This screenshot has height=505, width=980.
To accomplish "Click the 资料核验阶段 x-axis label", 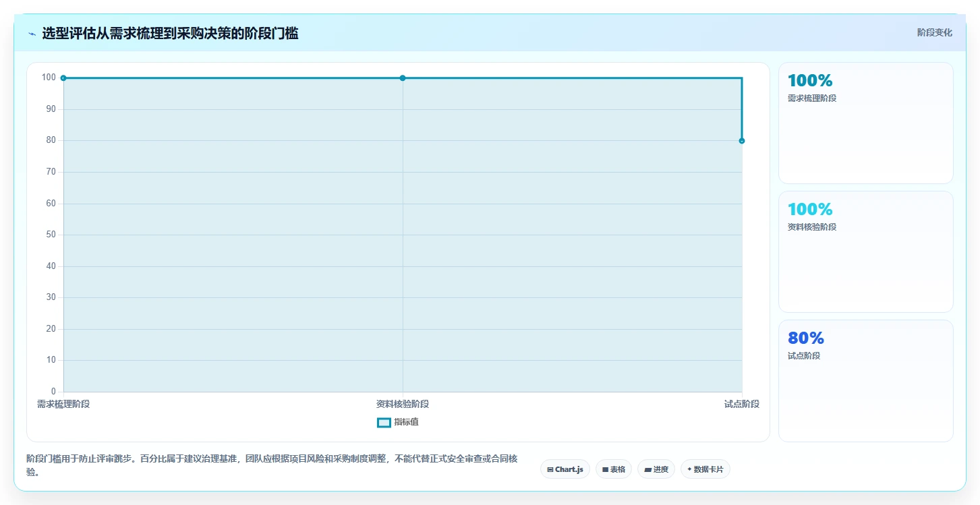I will 403,404.
